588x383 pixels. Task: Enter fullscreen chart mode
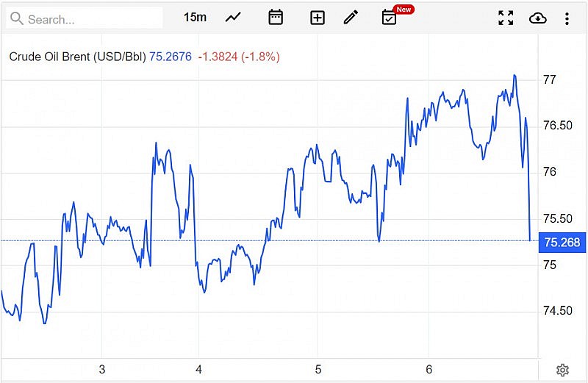pos(506,18)
